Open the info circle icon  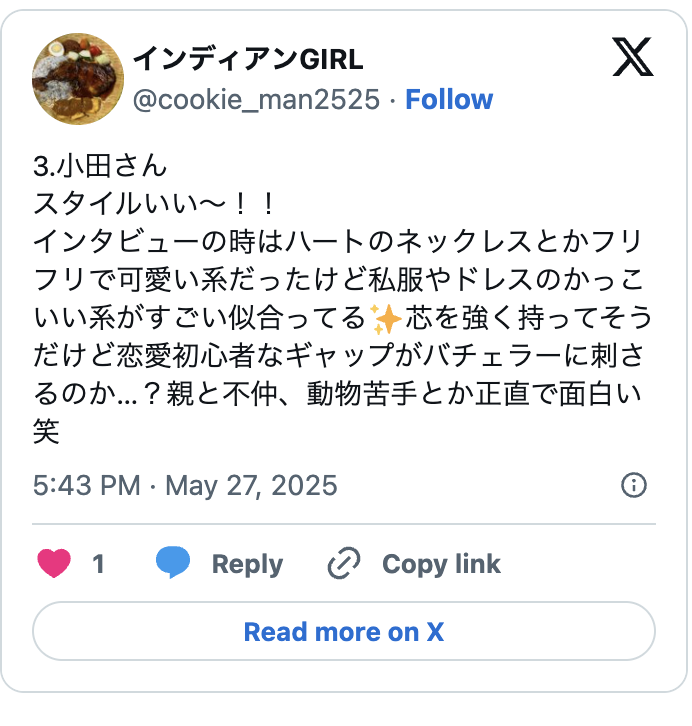633,486
